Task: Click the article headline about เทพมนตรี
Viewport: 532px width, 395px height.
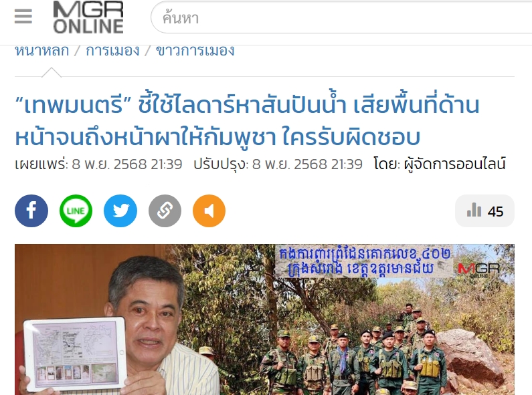Action: 247,120
